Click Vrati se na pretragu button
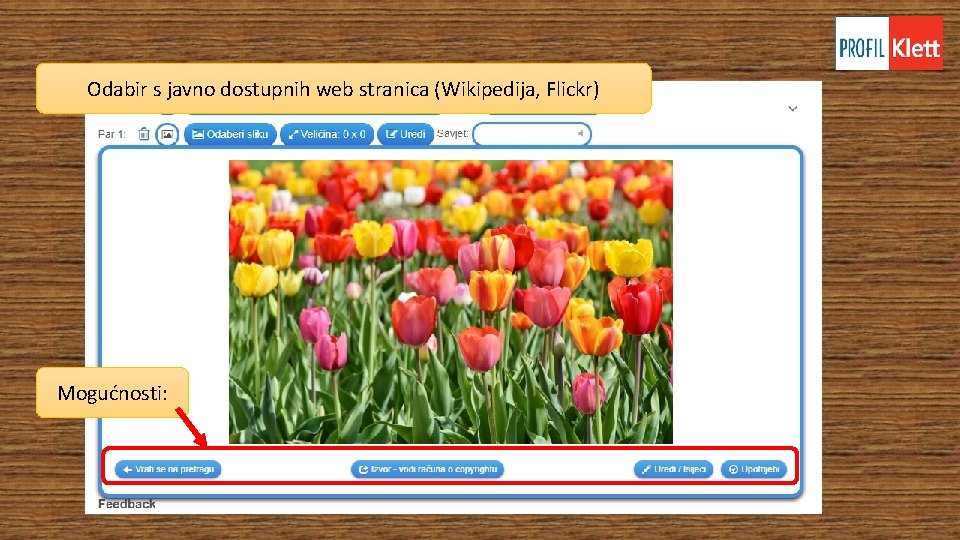 click(x=168, y=470)
